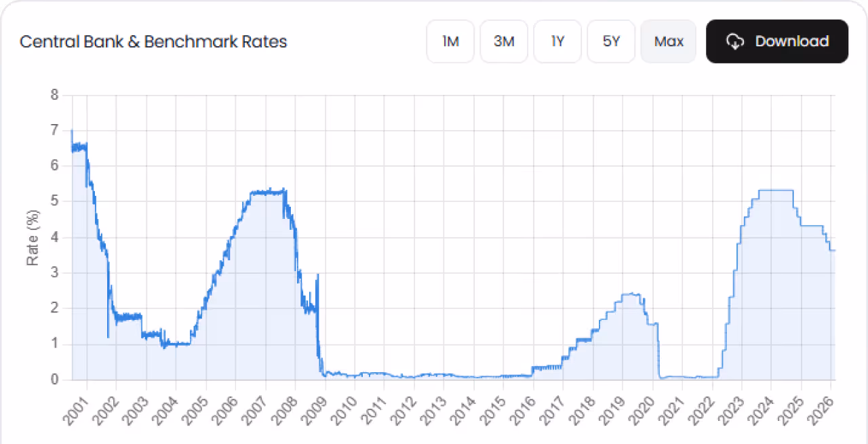The width and height of the screenshot is (868, 444).
Task: Choose the 1Y range option
Action: [557, 41]
